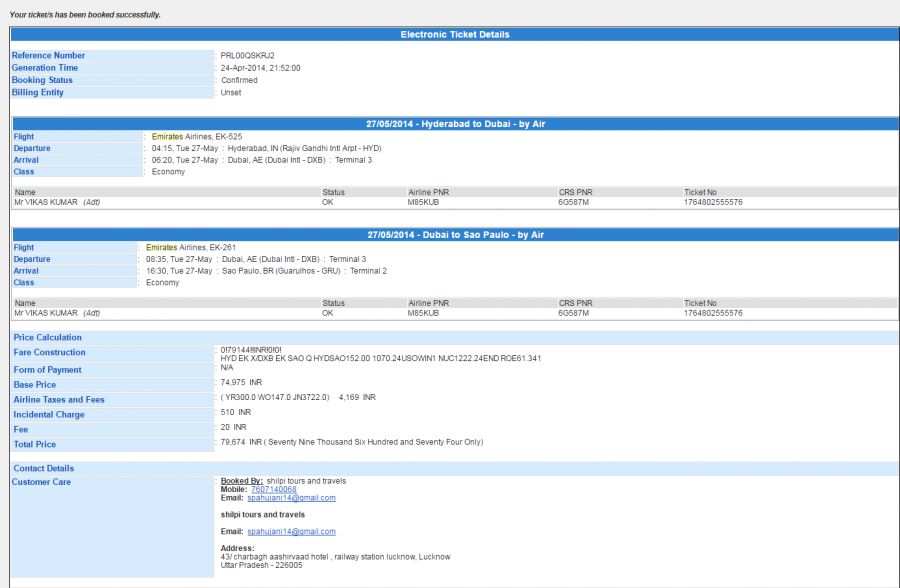Click the Booked By label in contact details
The height and width of the screenshot is (588, 900).
pos(241,481)
